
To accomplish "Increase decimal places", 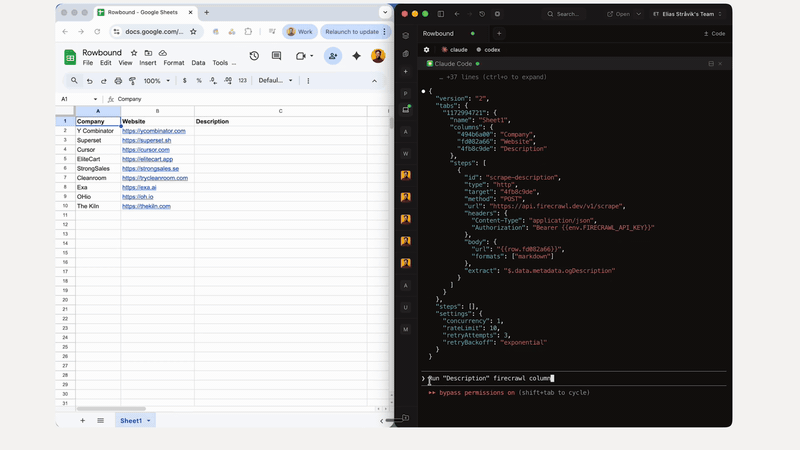I will tap(228, 81).
